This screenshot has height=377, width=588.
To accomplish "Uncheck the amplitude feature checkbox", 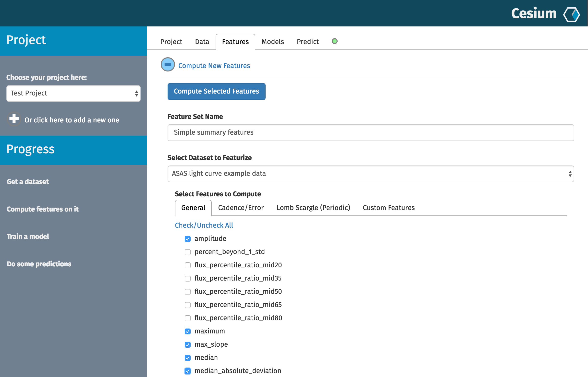I will tap(188, 239).
